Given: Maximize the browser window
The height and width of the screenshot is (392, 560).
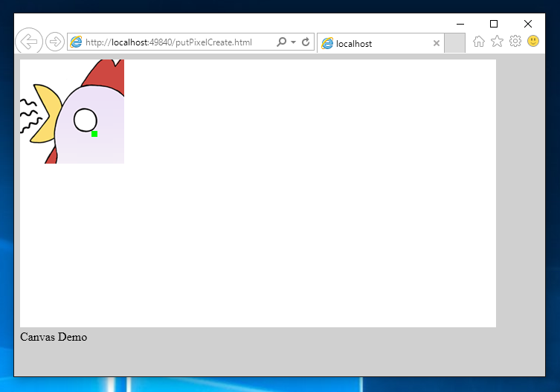Looking at the screenshot, I should 494,24.
